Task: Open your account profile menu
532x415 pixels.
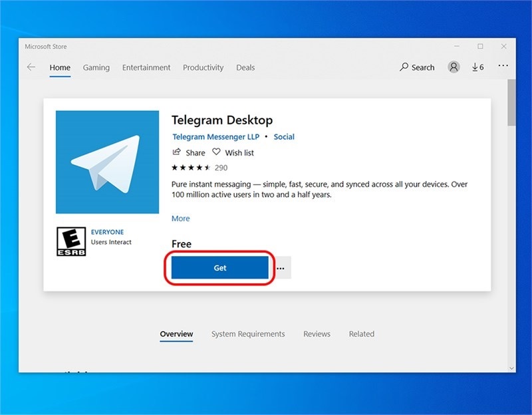Action: click(453, 67)
